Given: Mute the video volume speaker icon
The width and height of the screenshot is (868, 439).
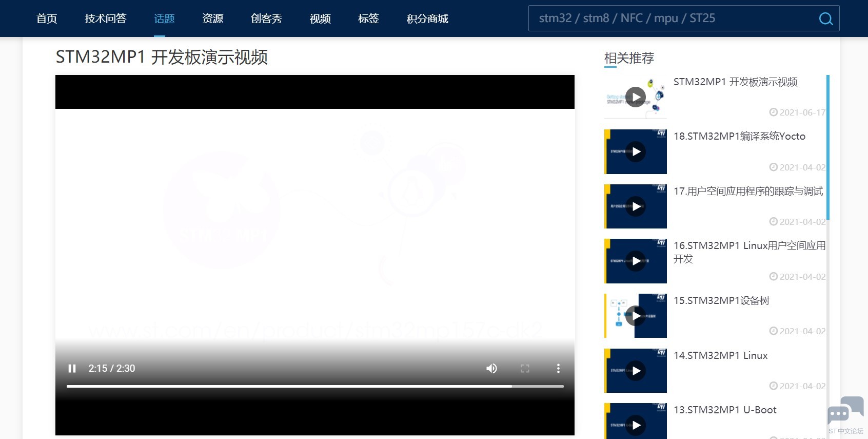Looking at the screenshot, I should pos(491,368).
